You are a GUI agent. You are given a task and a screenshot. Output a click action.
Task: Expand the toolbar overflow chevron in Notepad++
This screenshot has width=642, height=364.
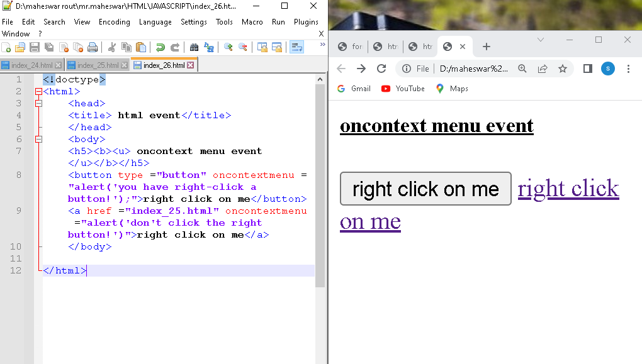322,45
